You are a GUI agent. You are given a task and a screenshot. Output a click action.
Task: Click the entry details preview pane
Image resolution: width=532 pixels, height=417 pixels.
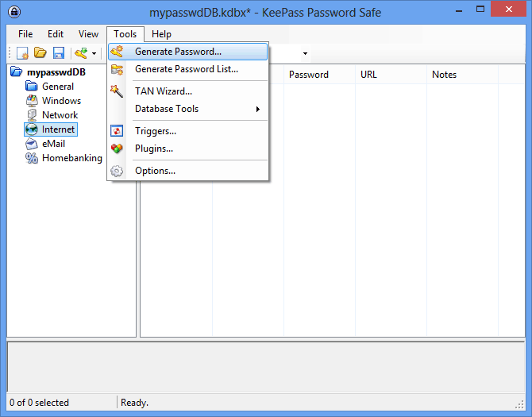coord(266,367)
